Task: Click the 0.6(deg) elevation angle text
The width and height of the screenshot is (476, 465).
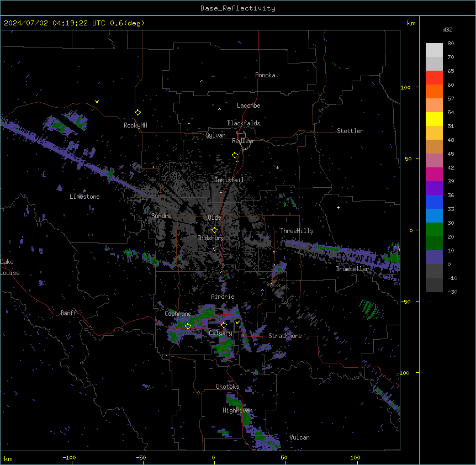Action: [x=127, y=23]
